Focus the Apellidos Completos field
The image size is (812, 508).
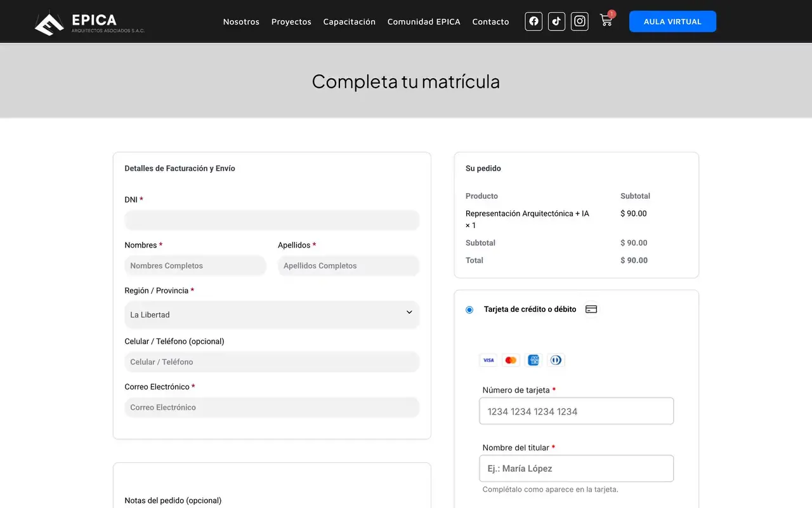(x=349, y=265)
